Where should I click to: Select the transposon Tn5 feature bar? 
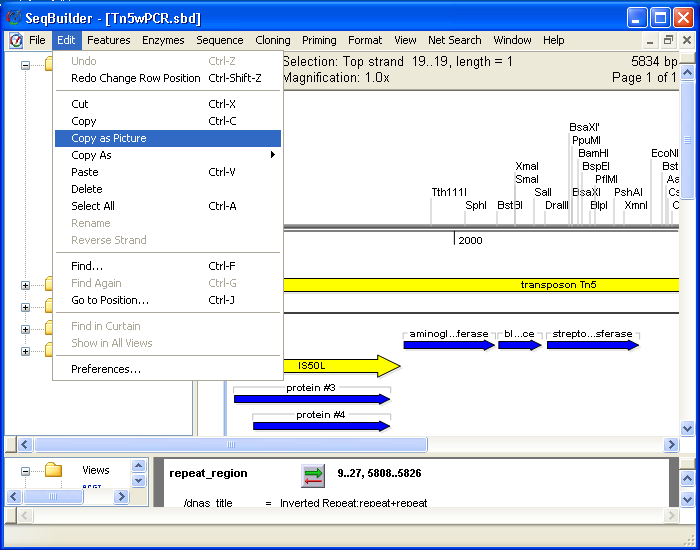point(481,285)
